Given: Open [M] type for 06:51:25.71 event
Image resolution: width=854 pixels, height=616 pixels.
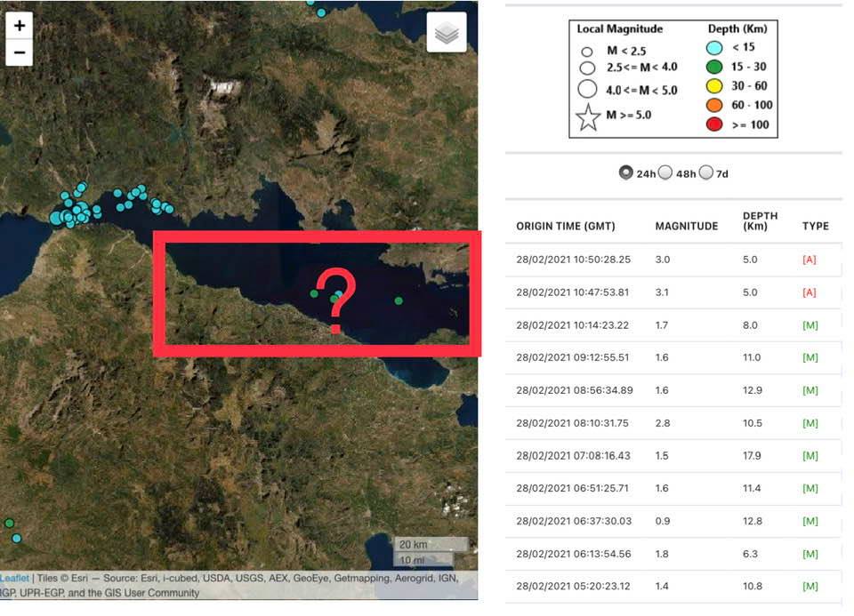Looking at the screenshot, I should [810, 488].
